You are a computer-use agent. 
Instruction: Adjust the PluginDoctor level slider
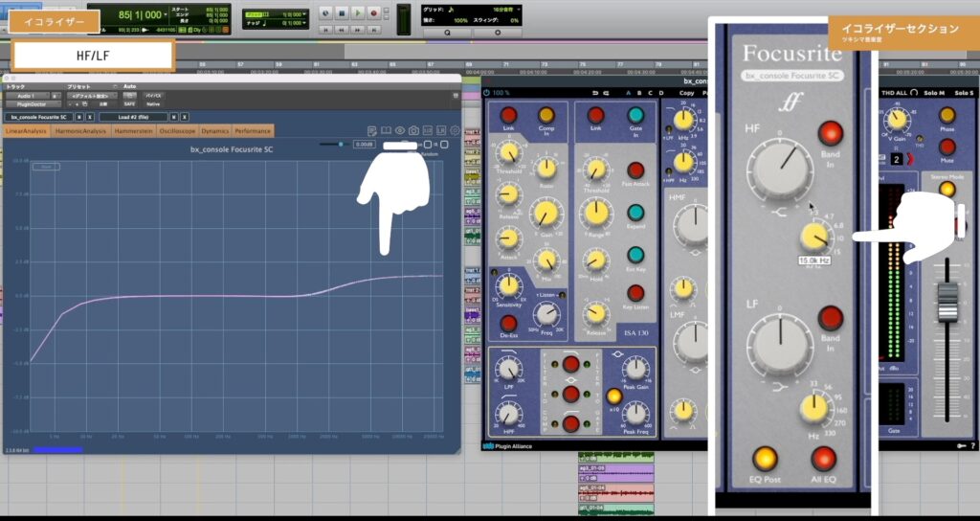[x=341, y=145]
